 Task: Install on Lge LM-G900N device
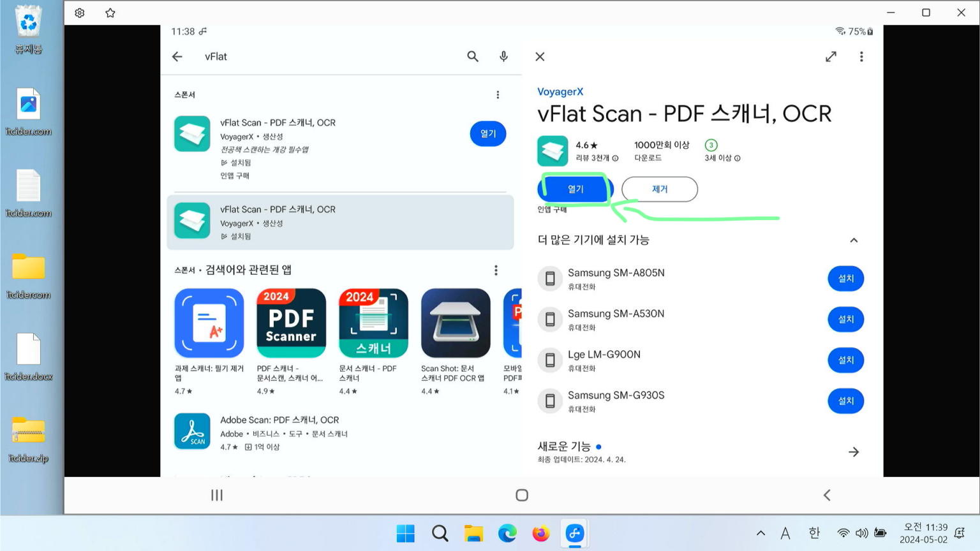click(845, 360)
